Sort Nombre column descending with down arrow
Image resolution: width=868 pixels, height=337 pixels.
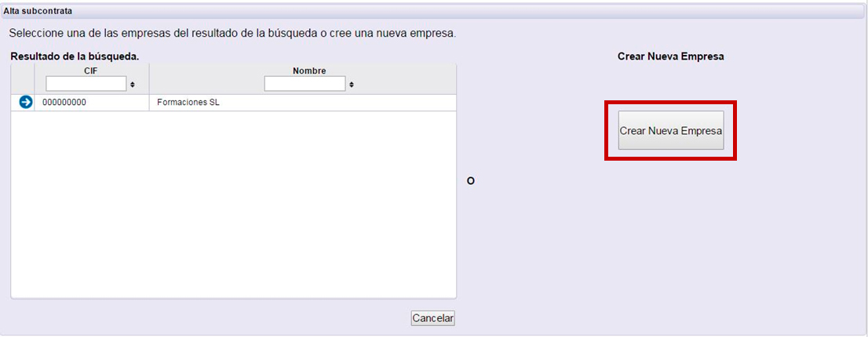pos(351,87)
